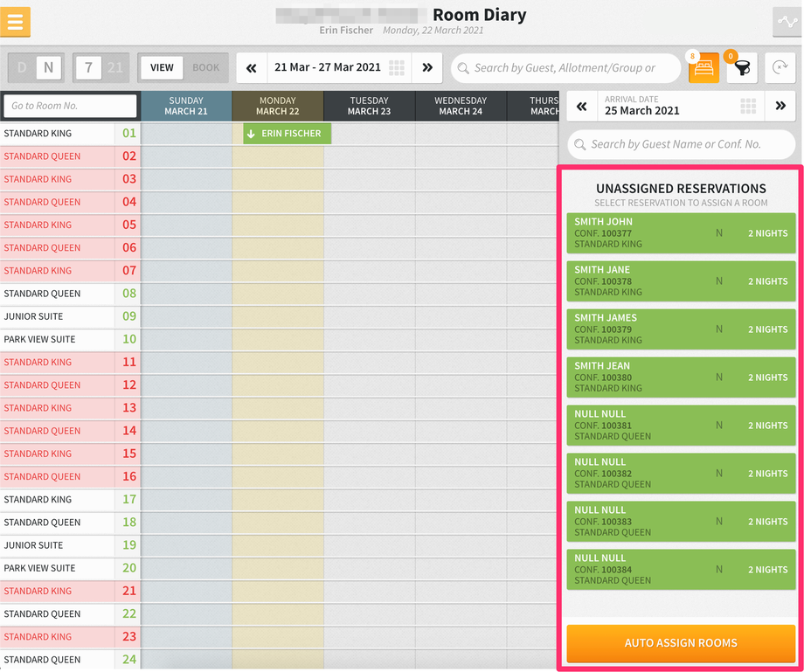Click room number 23
Image resolution: width=804 pixels, height=672 pixels.
click(129, 637)
